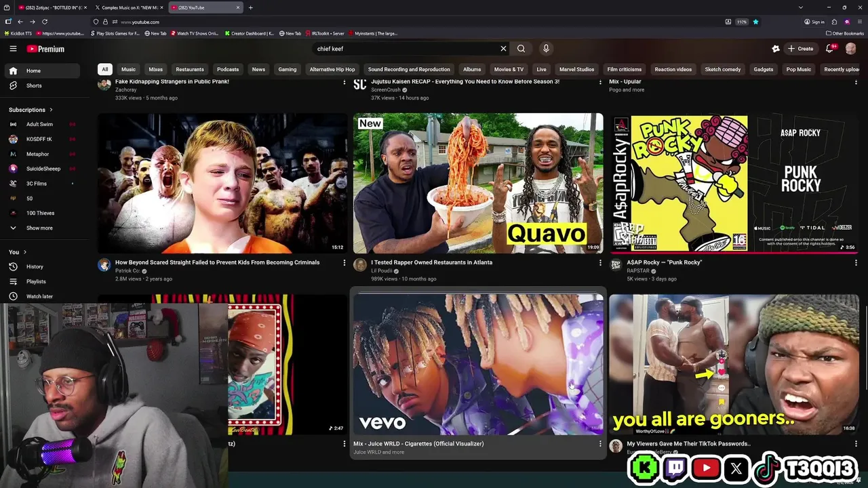Open Other Bookmarks folder
Image resolution: width=868 pixels, height=488 pixels.
click(x=845, y=33)
